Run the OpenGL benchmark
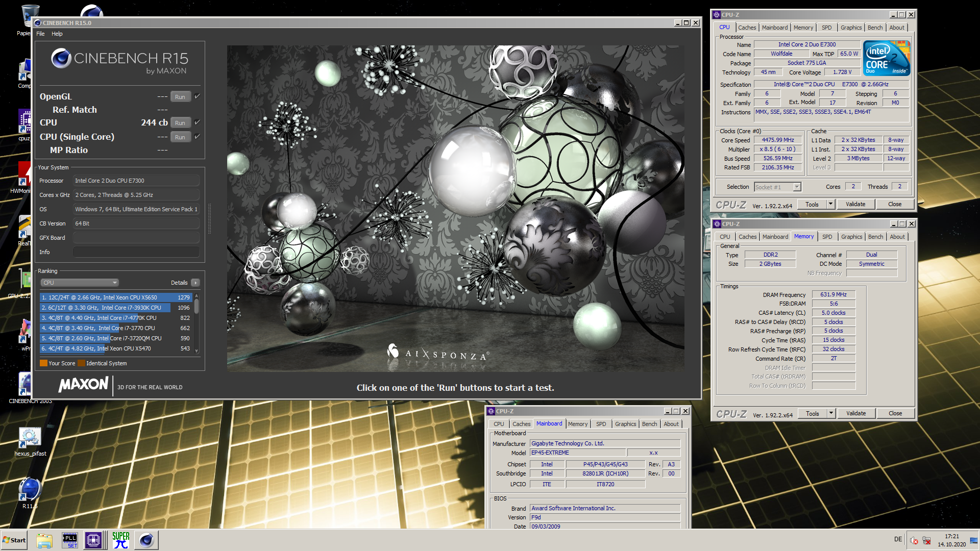 pos(180,97)
